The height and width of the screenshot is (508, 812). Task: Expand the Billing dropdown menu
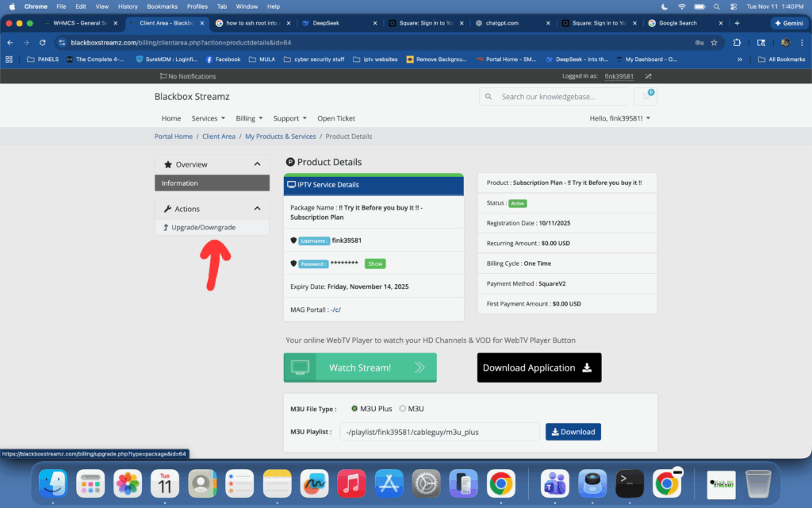tap(249, 118)
